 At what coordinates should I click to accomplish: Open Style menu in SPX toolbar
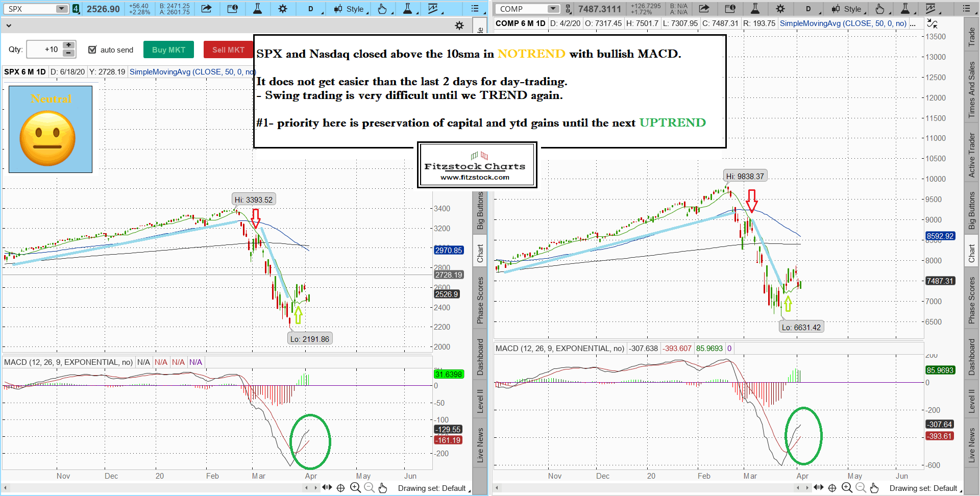click(x=351, y=9)
